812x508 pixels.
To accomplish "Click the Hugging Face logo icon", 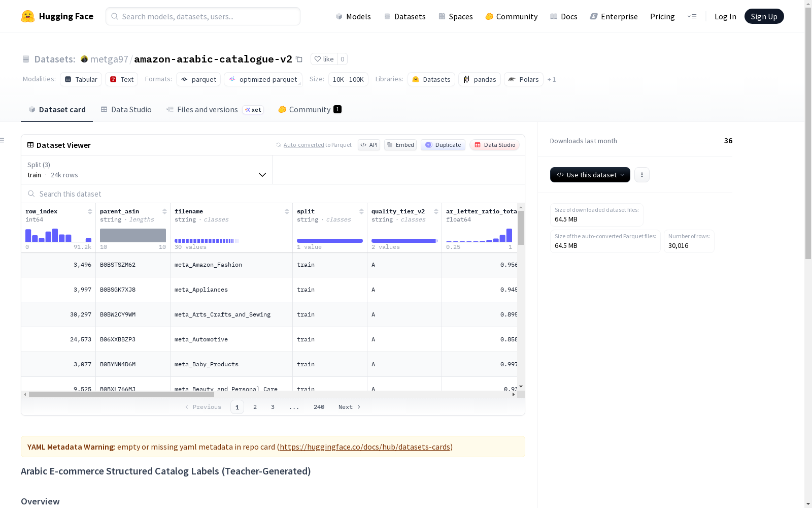I will click(x=28, y=16).
